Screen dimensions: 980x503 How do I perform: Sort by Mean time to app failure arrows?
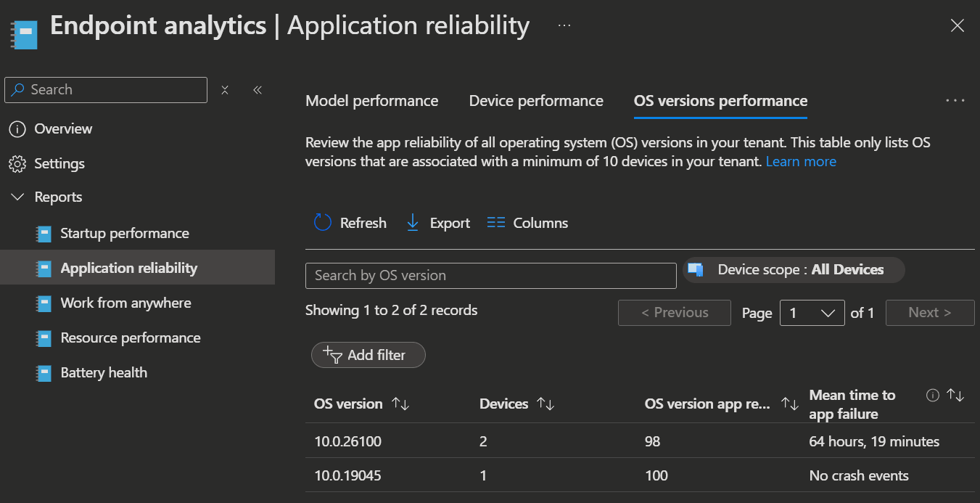[955, 396]
